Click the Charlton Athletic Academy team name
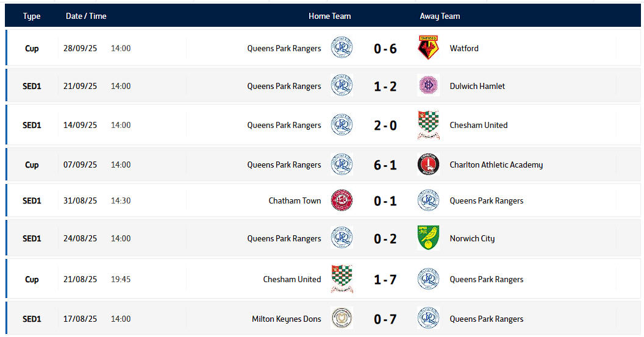The image size is (644, 337). tap(496, 165)
